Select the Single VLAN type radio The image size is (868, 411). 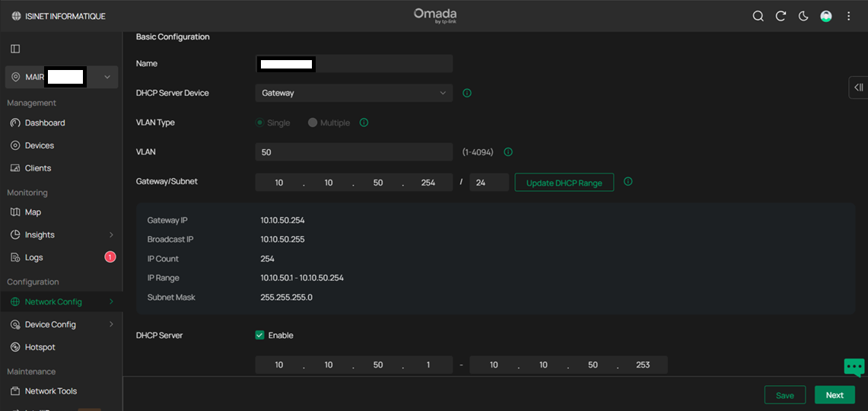pos(259,123)
